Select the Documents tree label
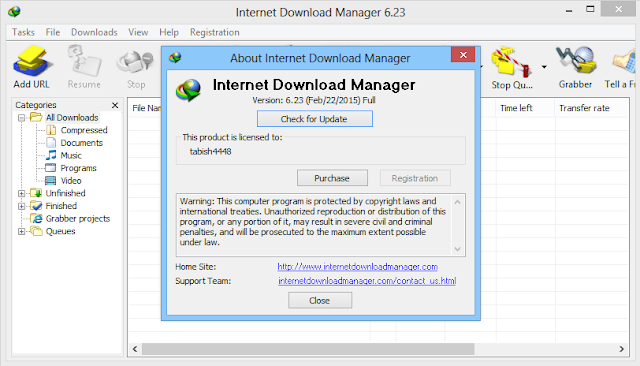Screen dimensions: 640x366 point(82,143)
